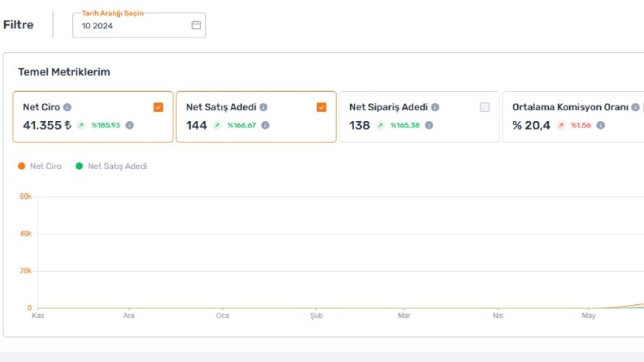644x362 pixels.
Task: Enable the Net Sipariş Adedi checkbox
Action: pos(485,107)
